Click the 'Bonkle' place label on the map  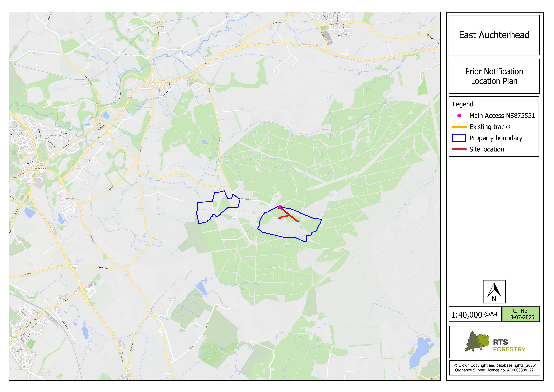(100, 123)
